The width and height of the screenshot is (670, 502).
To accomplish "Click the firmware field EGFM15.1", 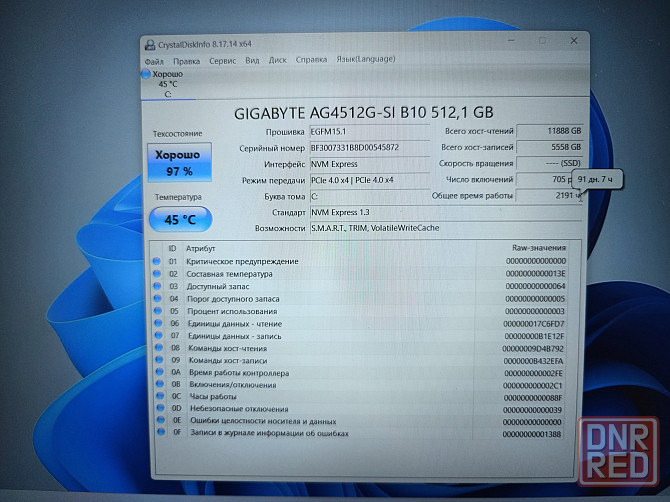I will [x=370, y=132].
